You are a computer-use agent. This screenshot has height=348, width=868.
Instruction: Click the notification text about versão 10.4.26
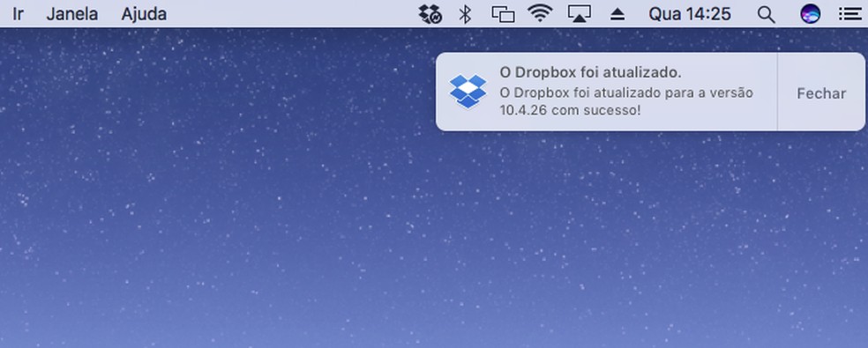pyautogui.click(x=626, y=101)
